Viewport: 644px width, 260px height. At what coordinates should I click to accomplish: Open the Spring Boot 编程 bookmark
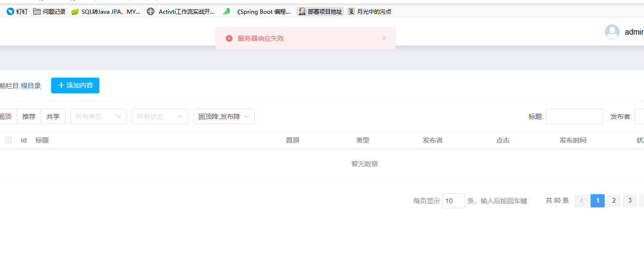click(x=257, y=12)
